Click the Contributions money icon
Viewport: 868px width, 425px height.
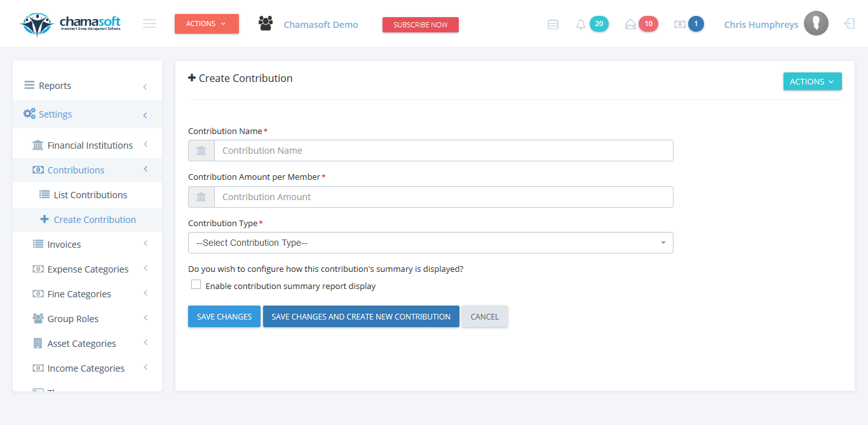click(x=38, y=170)
